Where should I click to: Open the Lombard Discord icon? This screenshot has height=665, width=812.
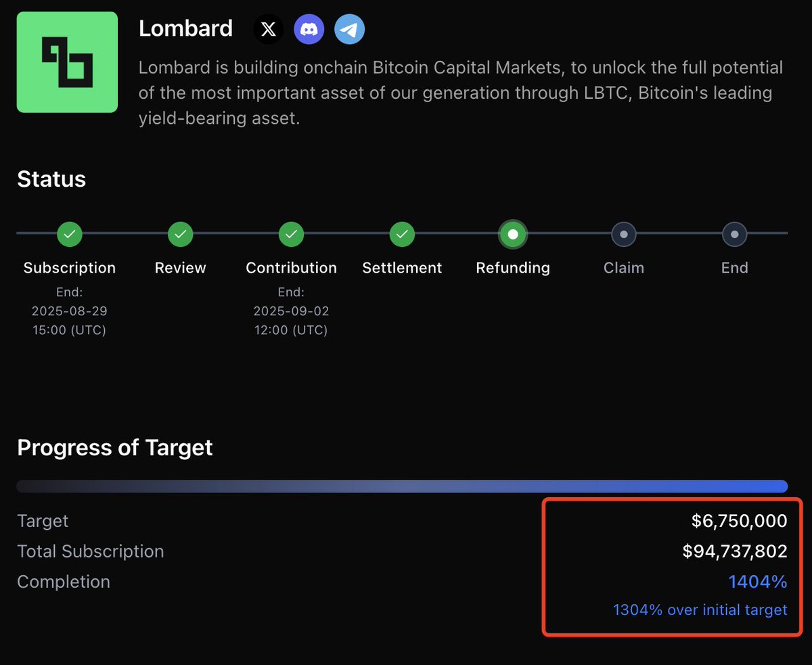tap(309, 30)
